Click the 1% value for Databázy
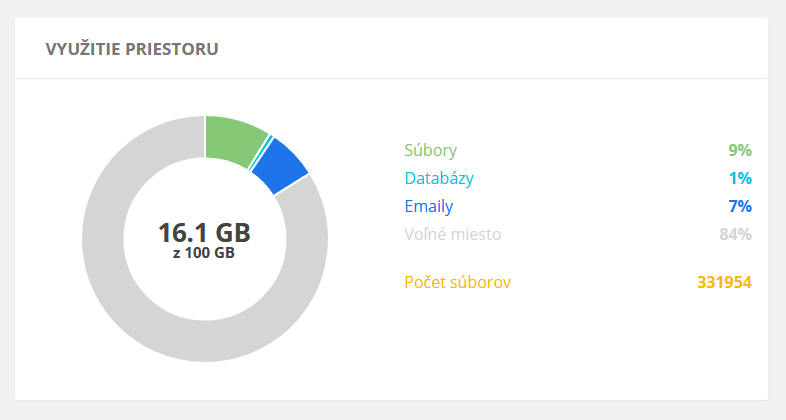786x420 pixels. (740, 179)
